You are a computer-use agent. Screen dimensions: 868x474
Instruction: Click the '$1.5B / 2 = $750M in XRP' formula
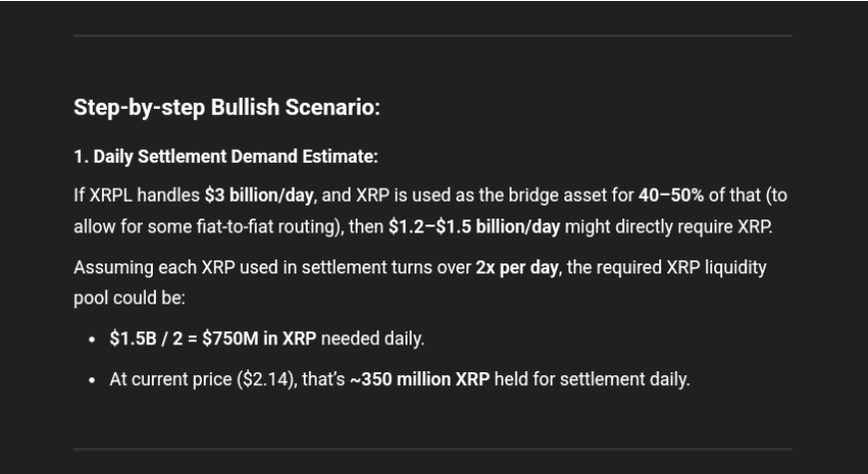click(213, 338)
